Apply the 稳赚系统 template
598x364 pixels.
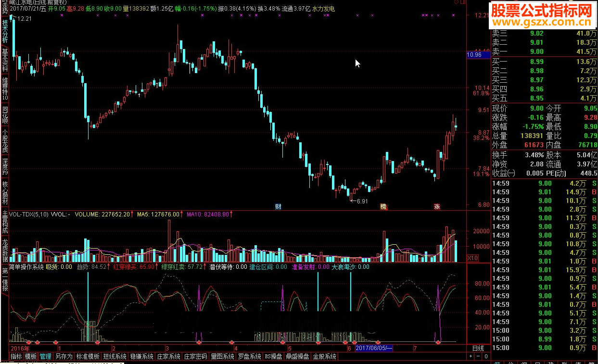(142, 357)
